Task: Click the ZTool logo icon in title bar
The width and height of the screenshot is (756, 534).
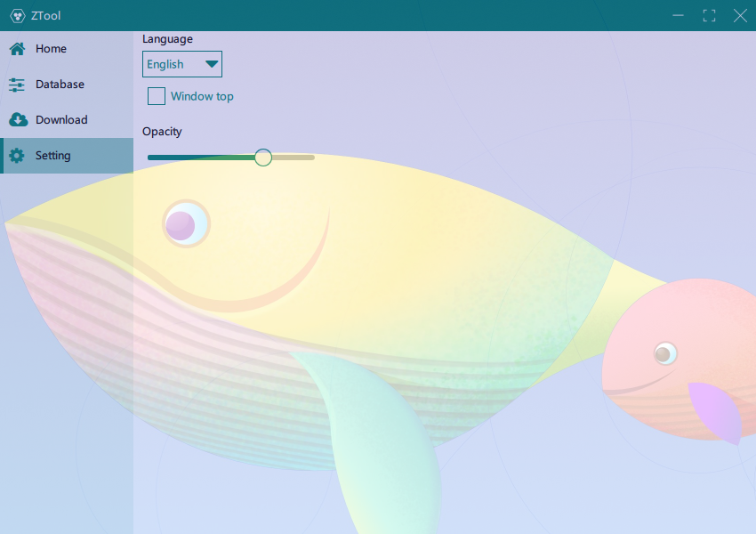Action: point(18,16)
